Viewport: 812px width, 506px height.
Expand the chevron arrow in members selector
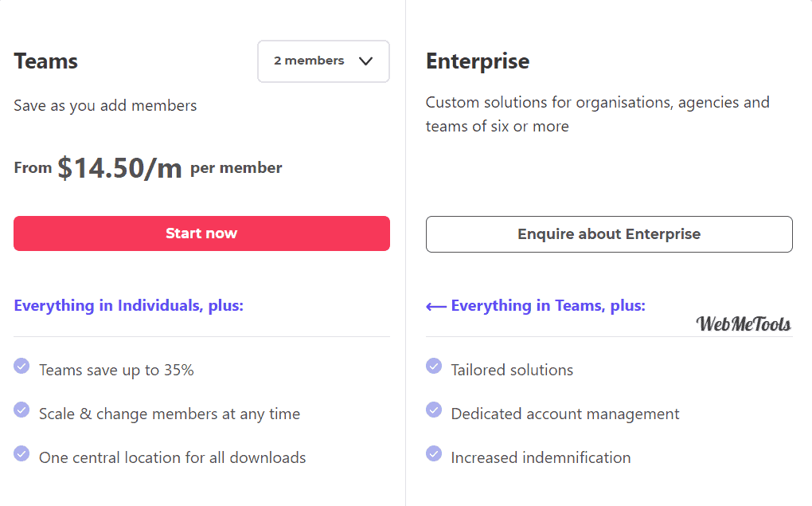tap(366, 61)
